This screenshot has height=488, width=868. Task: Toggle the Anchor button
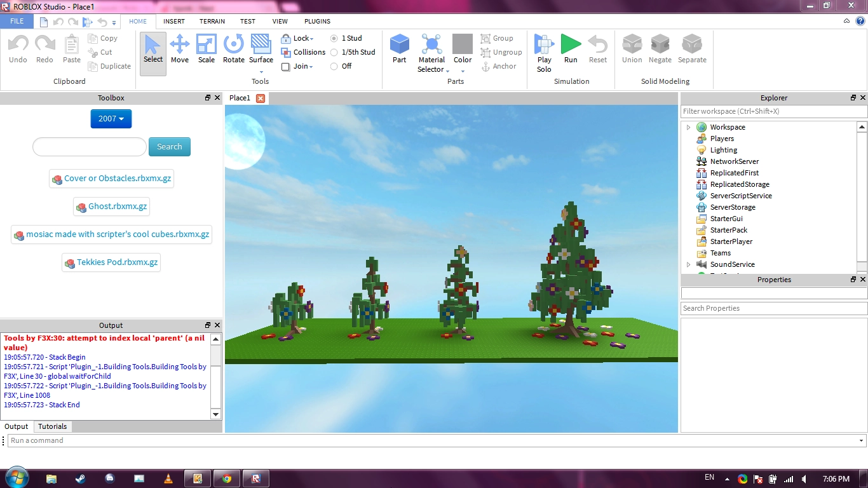click(x=499, y=66)
